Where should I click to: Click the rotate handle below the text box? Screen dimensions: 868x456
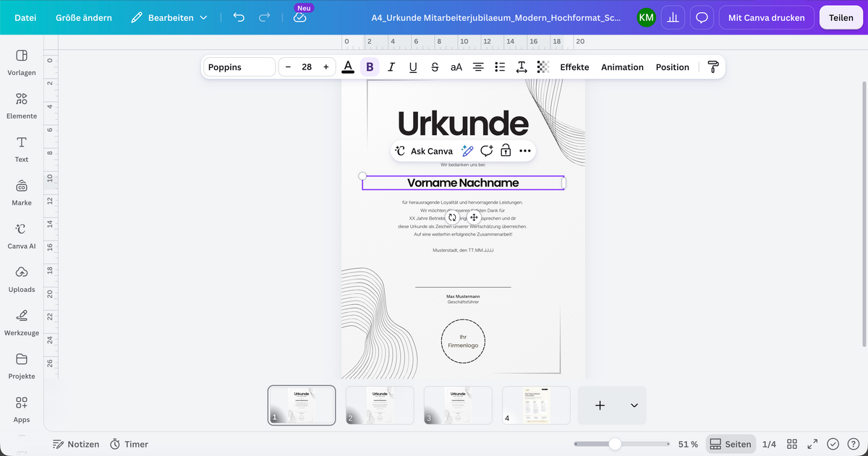tap(452, 217)
